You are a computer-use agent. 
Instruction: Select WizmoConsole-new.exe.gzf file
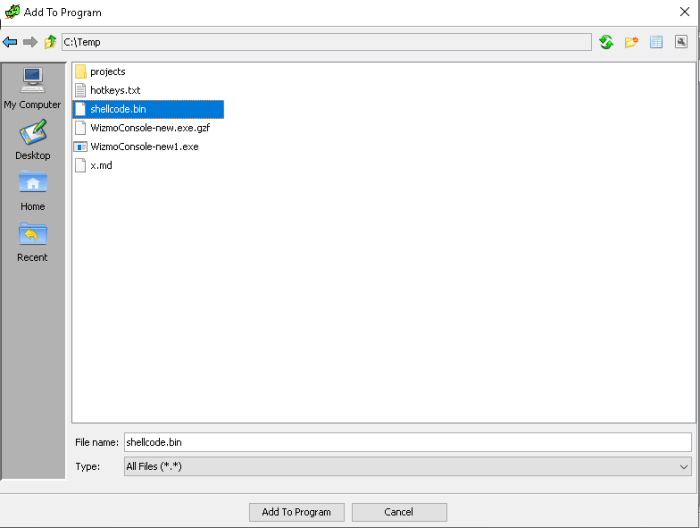coord(142,128)
